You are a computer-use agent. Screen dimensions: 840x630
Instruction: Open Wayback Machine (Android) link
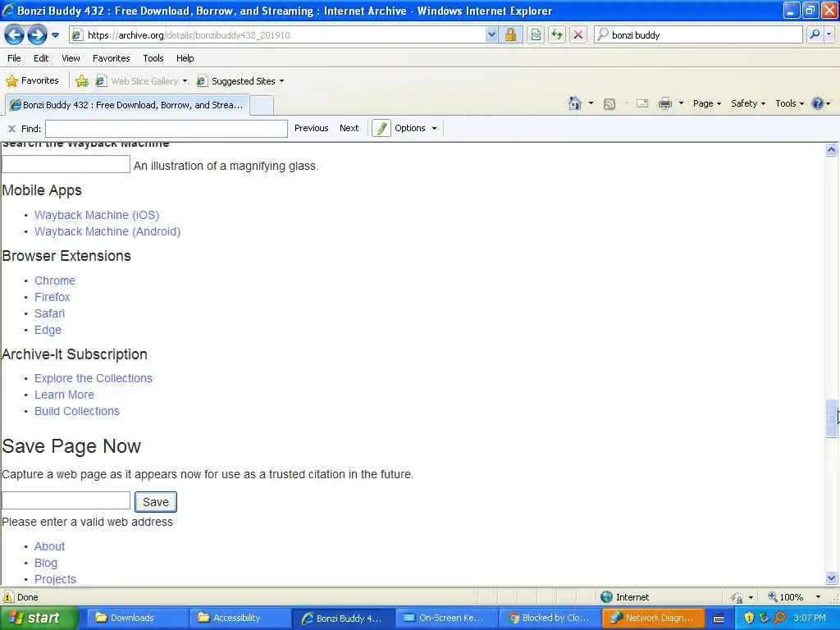click(x=107, y=231)
